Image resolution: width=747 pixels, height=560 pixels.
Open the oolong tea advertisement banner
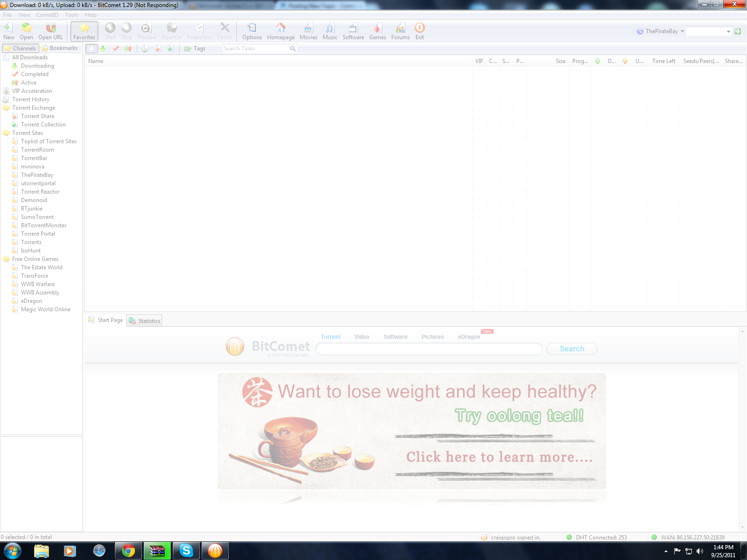pyautogui.click(x=411, y=431)
